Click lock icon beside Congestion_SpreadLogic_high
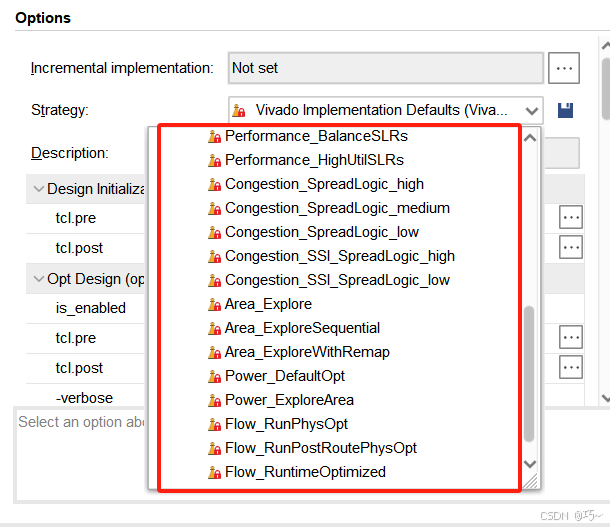Screen dimensions: 610x527 214,185
